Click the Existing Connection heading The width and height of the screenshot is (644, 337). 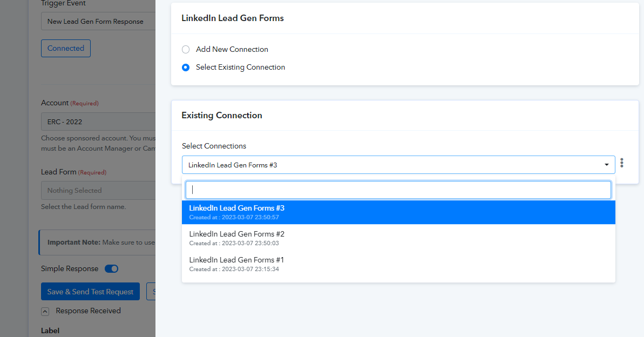tap(222, 116)
